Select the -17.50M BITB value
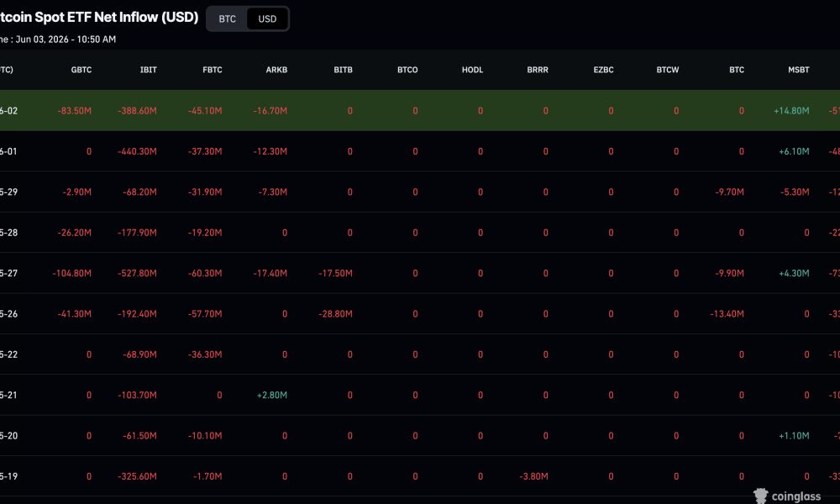The height and width of the screenshot is (504, 840). [335, 273]
